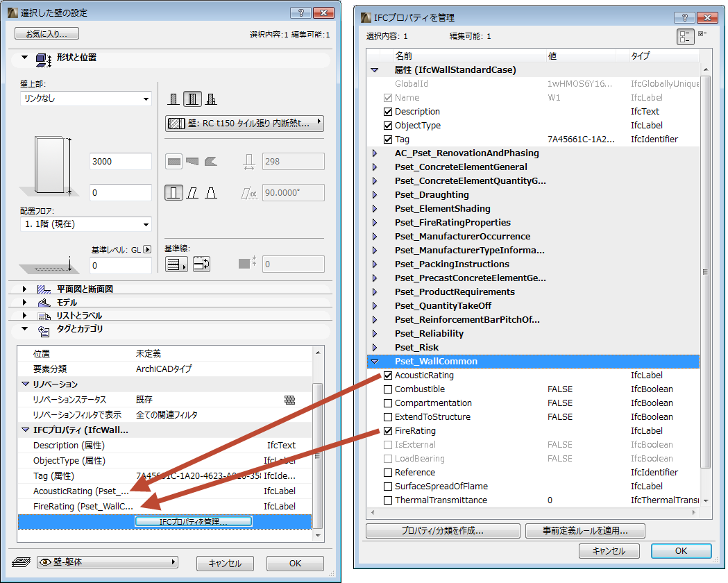Screen dimensions: 728x583
Task: Expand Pset_FireRatingProperties
Action: click(x=375, y=223)
